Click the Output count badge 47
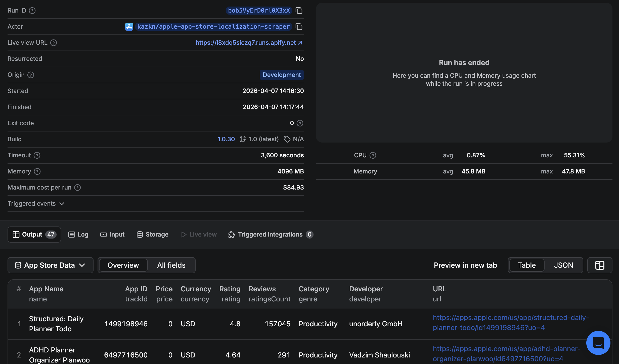This screenshot has height=364, width=619. (51, 235)
